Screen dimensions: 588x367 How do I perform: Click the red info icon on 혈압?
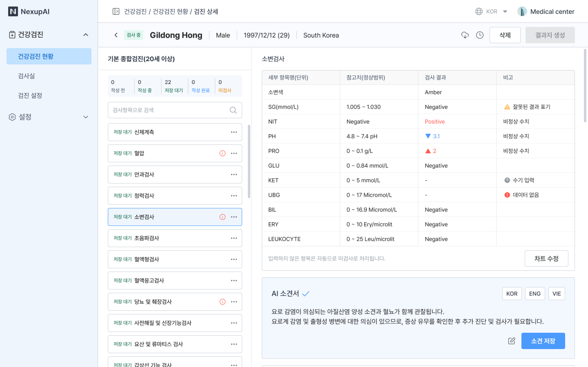coord(222,153)
